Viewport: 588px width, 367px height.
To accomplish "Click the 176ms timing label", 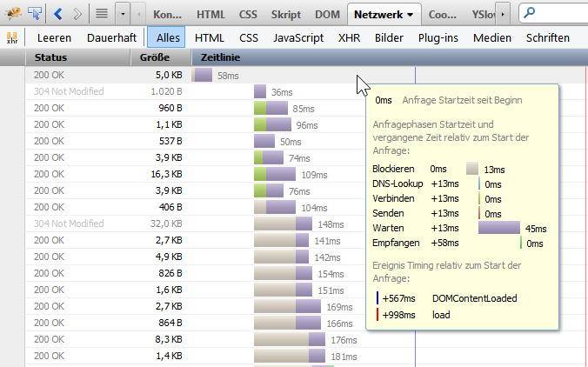I will point(344,340).
